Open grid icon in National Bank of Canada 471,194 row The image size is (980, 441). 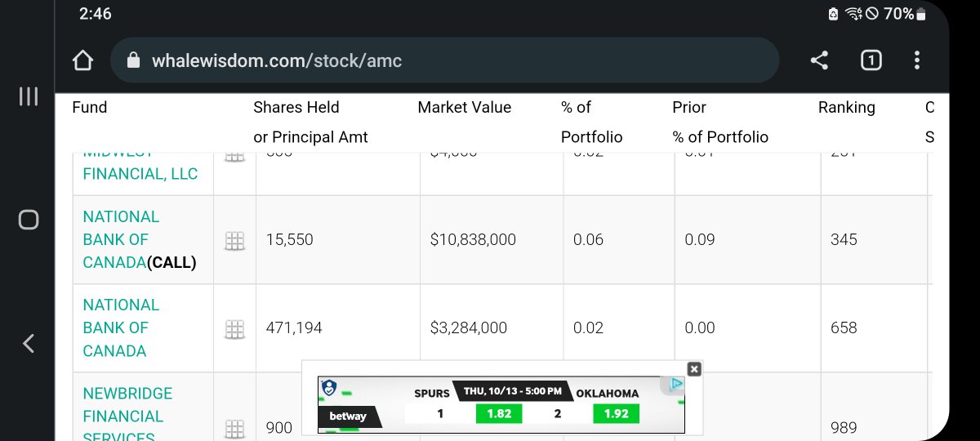[234, 329]
